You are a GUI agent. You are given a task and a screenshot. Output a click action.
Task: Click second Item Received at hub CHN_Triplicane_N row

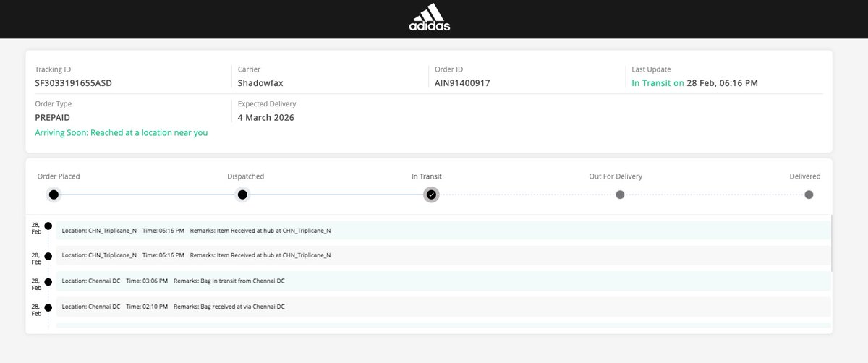443,255
